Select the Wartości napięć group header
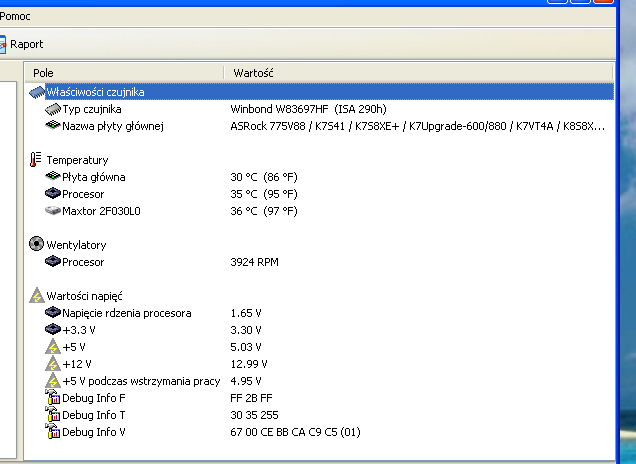 [x=84, y=296]
